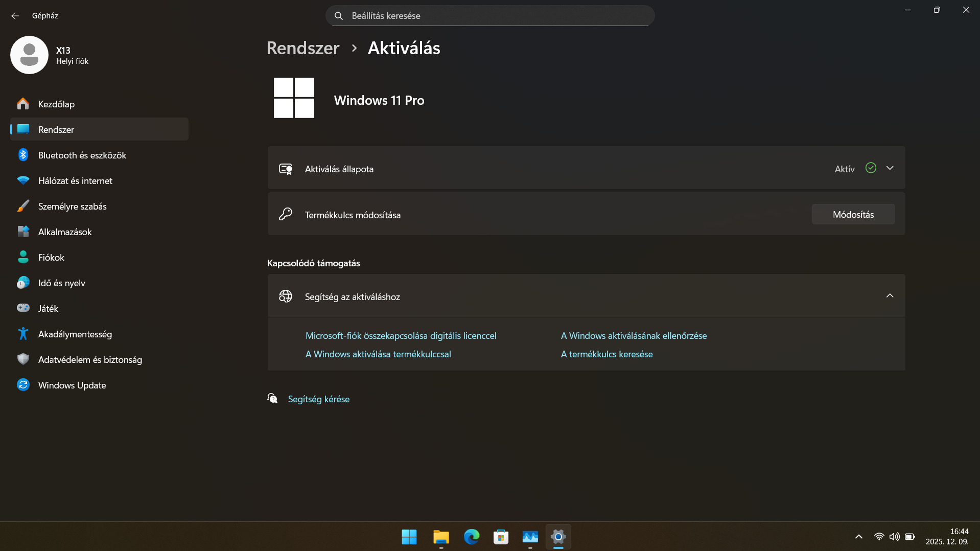The width and height of the screenshot is (980, 551).
Task: Go to Idő és nyelv
Action: click(x=99, y=283)
